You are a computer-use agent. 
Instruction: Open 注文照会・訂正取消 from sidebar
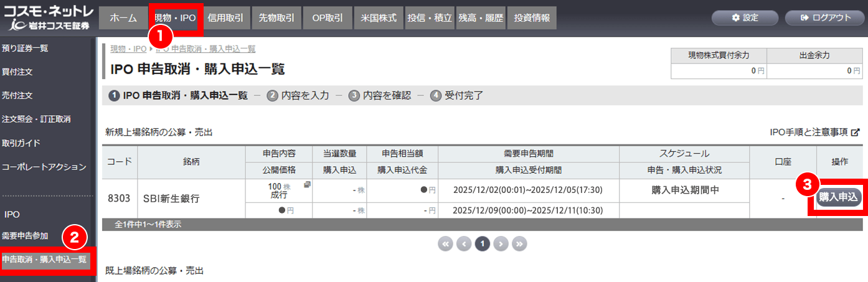coord(36,119)
